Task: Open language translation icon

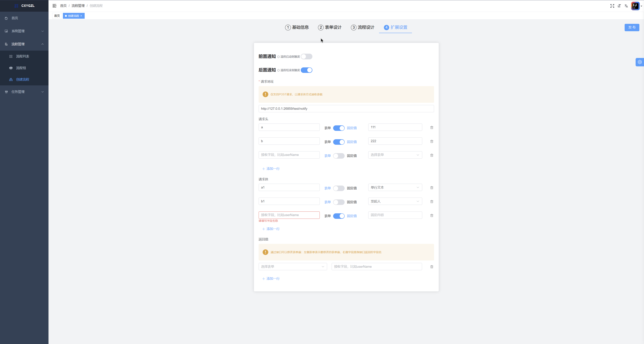Action: [626, 6]
